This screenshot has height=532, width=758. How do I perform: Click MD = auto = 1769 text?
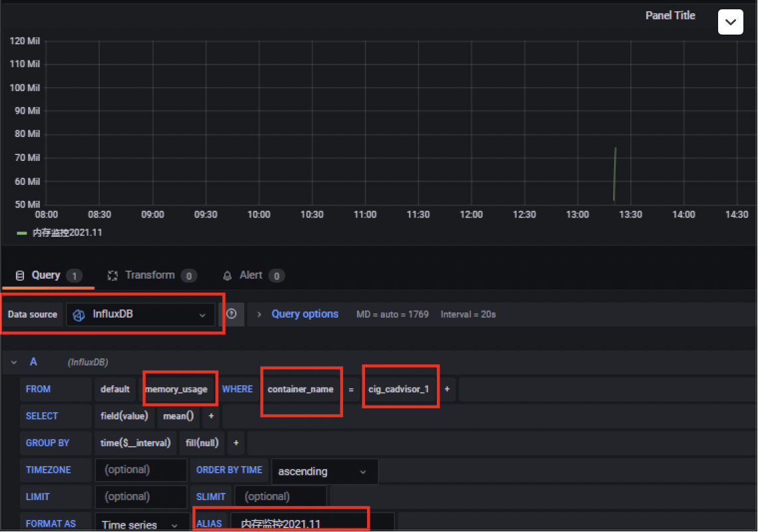tap(392, 315)
